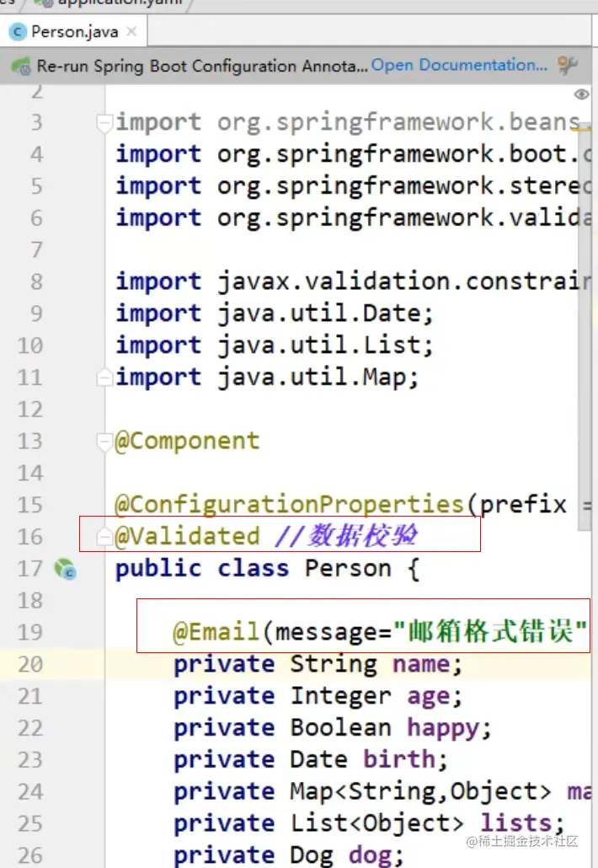Click the Spring bean gutter icon beside class Person
Viewport: 598px width, 868px height.
click(x=65, y=570)
